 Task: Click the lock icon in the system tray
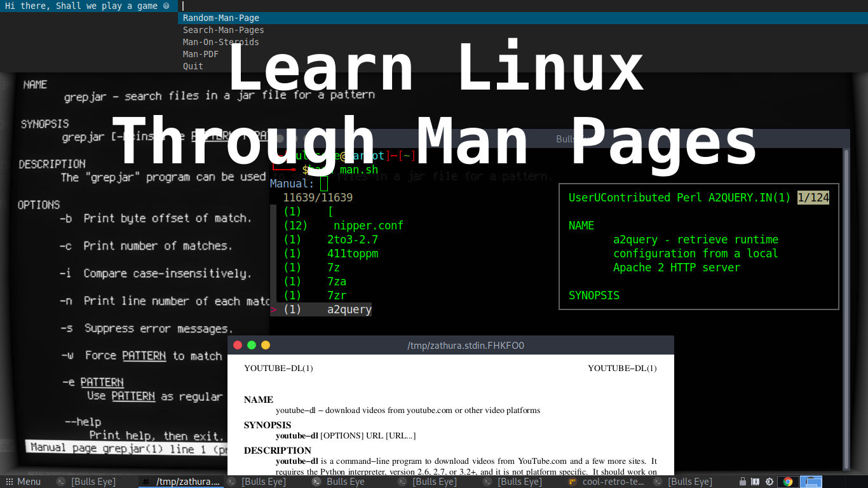pyautogui.click(x=743, y=482)
